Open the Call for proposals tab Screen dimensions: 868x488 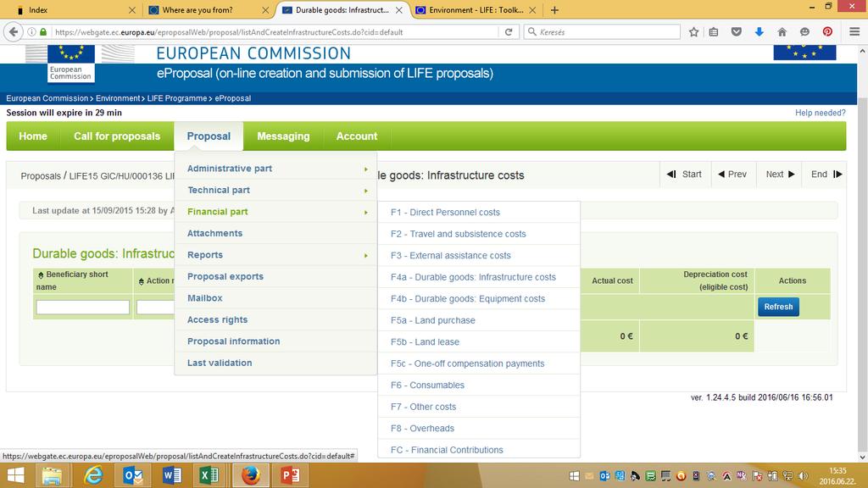117,136
